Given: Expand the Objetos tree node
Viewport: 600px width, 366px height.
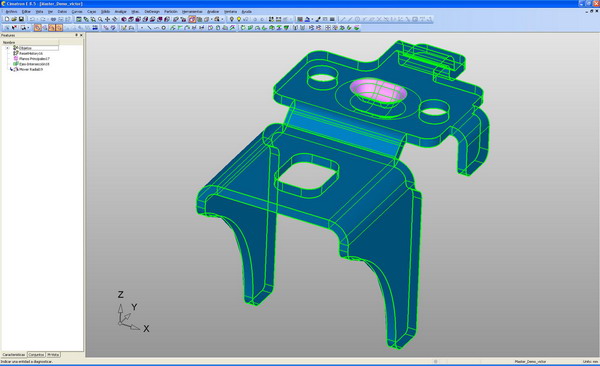Looking at the screenshot, I should pyautogui.click(x=7, y=48).
